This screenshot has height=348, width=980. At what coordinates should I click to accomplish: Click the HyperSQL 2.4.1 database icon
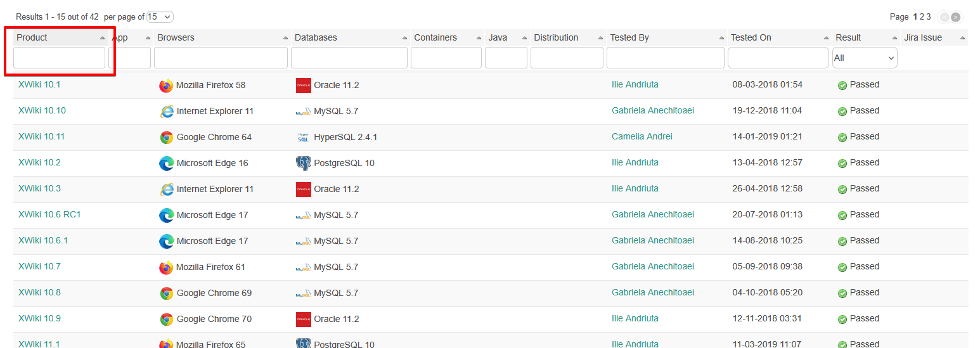click(x=304, y=138)
